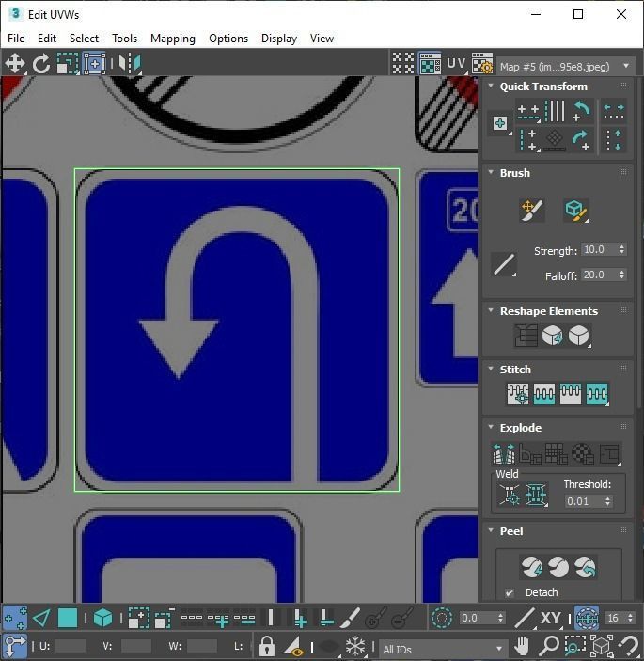Screen dimensions: 644x661
Task: Select the Rotate subobjects tool
Action: [40, 64]
